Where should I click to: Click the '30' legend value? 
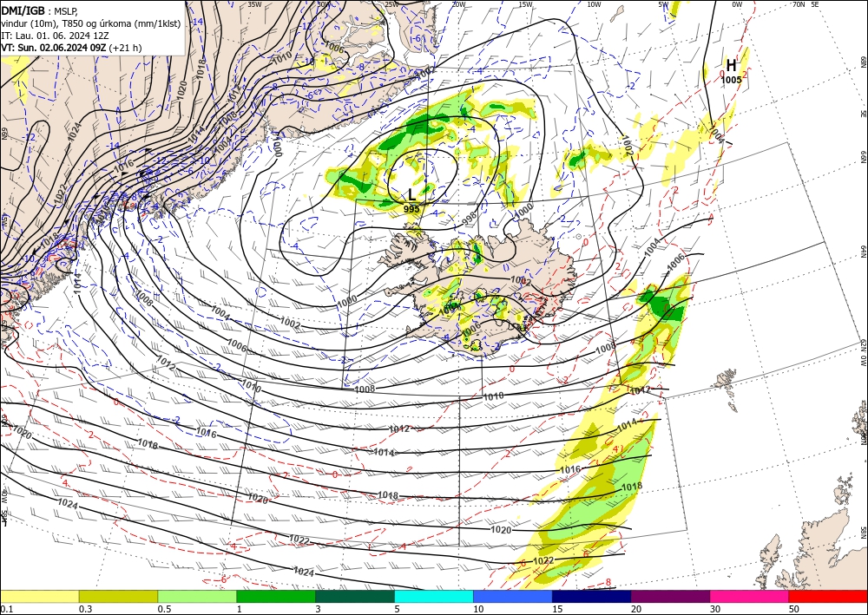[716, 609]
